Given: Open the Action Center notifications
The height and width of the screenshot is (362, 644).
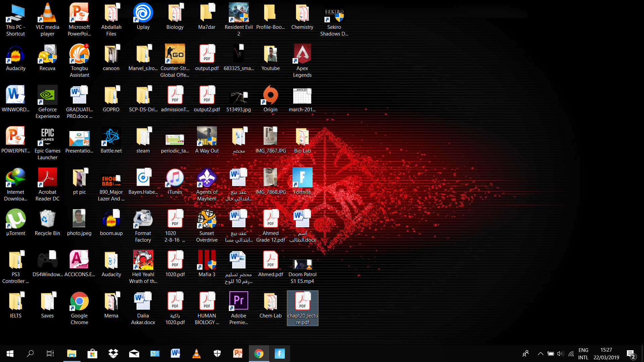Looking at the screenshot, I should coord(631,354).
